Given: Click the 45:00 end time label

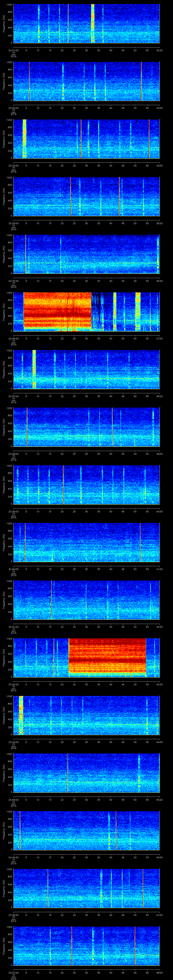Looking at the screenshot, I should [159, 799].
